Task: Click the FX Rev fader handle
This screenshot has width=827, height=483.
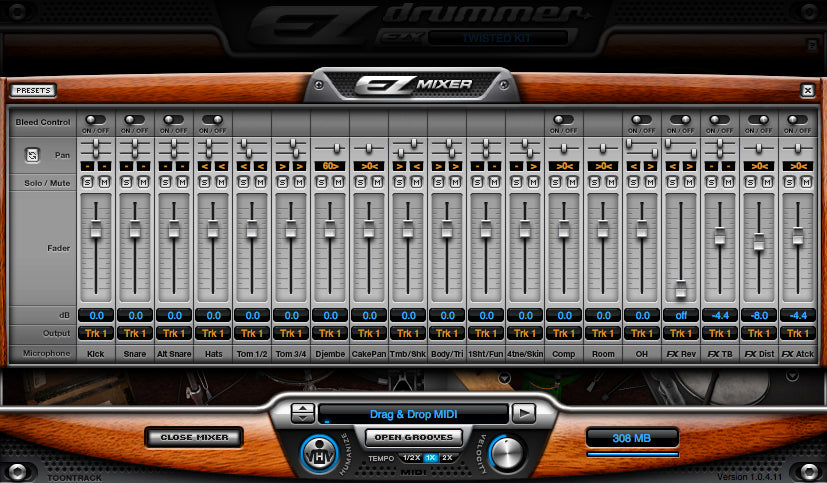Action: (680, 290)
